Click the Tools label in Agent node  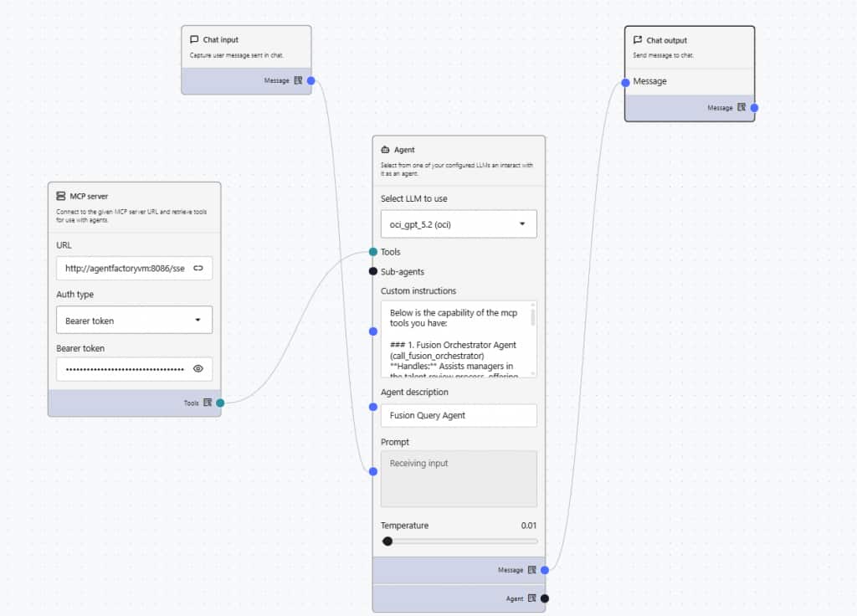click(390, 252)
